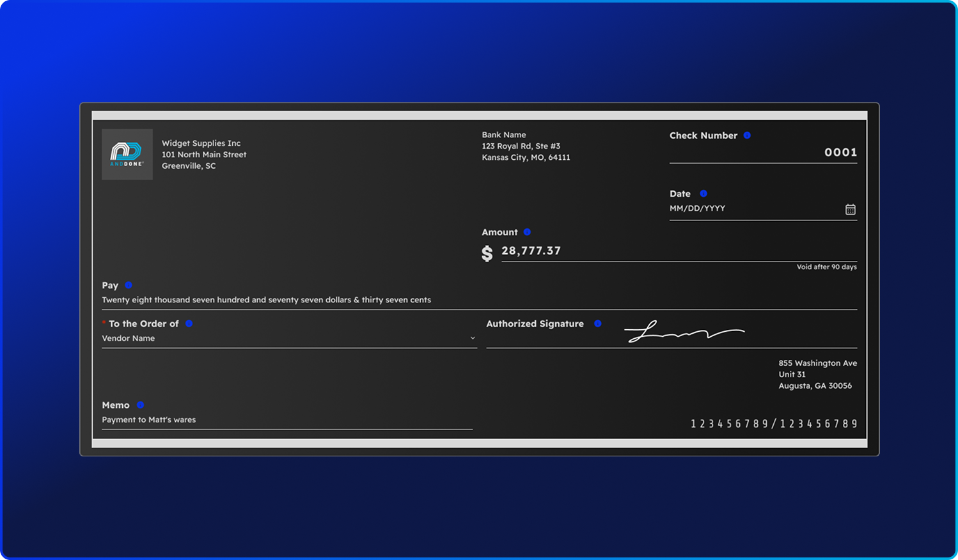Open the Amount info icon
Screen dimensions: 958x560
526,232
